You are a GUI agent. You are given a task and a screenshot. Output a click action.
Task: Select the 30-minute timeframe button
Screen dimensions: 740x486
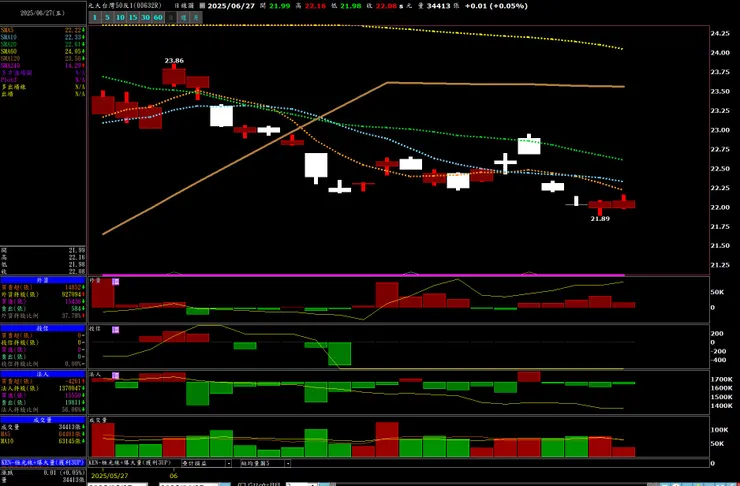[145, 18]
